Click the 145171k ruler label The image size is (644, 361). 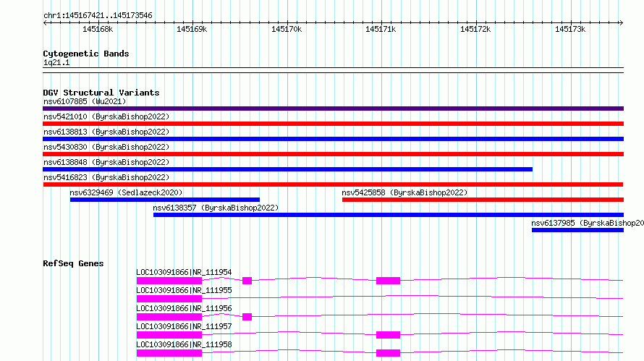(x=381, y=29)
